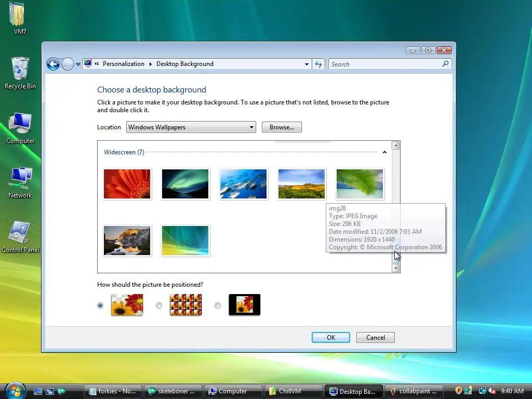The image size is (532, 399).
Task: Switch to Computer taskbar button
Action: coord(233,391)
